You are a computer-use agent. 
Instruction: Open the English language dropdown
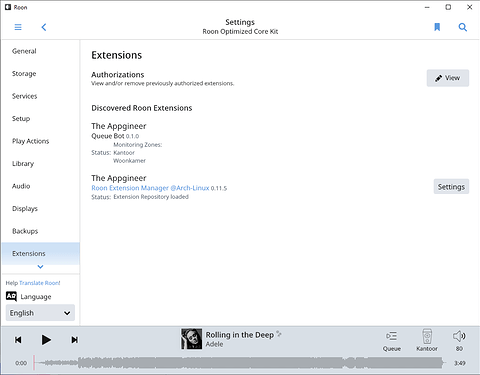pyautogui.click(x=40, y=313)
